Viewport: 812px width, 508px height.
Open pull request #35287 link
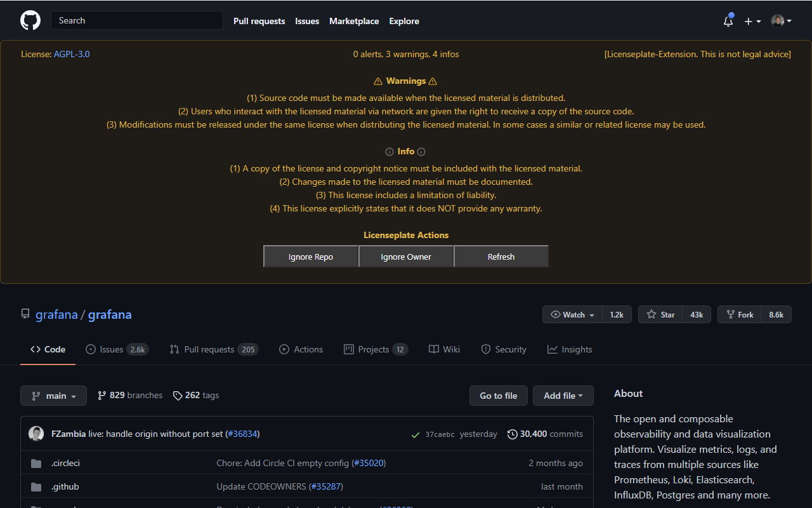tap(325, 486)
